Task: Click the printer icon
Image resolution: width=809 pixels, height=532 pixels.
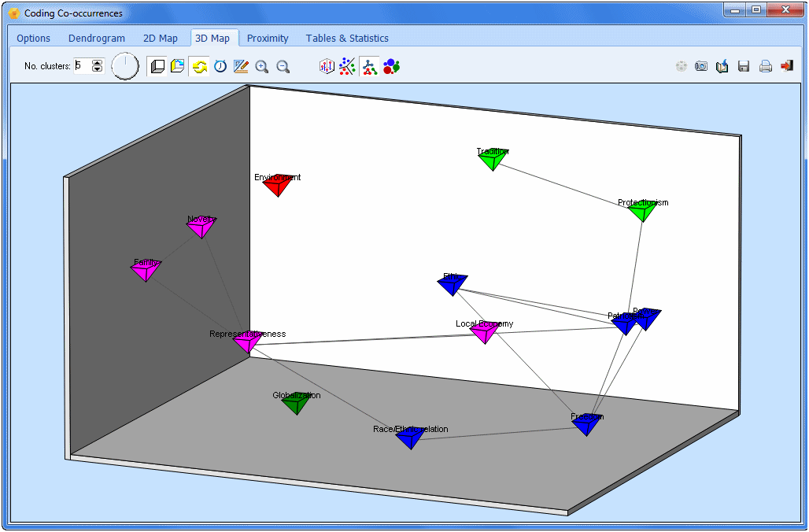Action: [765, 67]
